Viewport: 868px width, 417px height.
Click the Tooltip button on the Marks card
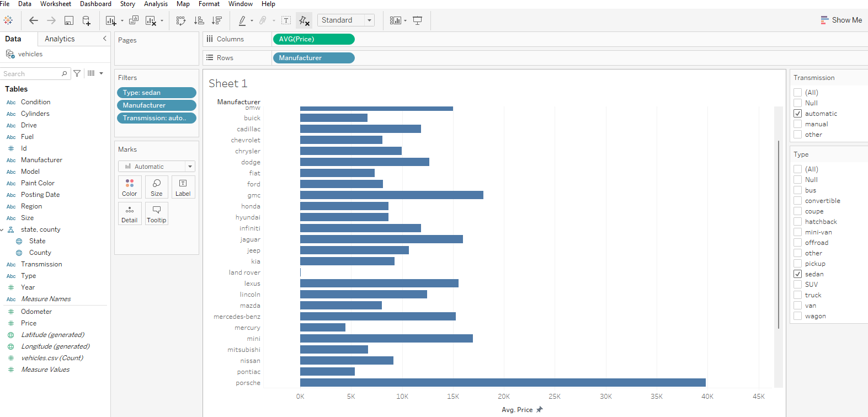[157, 213]
